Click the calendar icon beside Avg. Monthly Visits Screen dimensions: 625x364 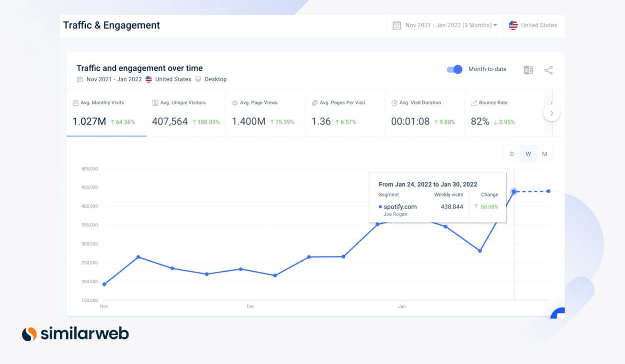(75, 103)
